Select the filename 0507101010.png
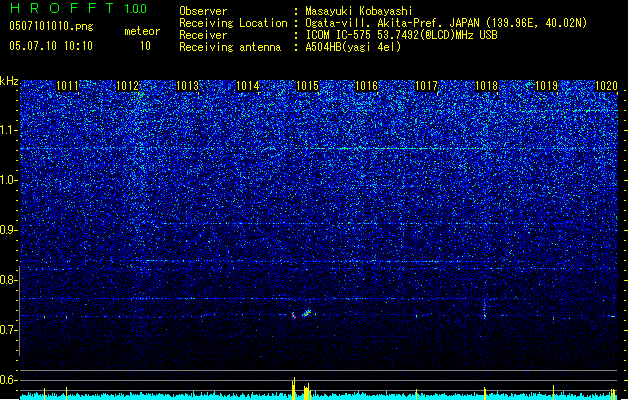 (51, 26)
